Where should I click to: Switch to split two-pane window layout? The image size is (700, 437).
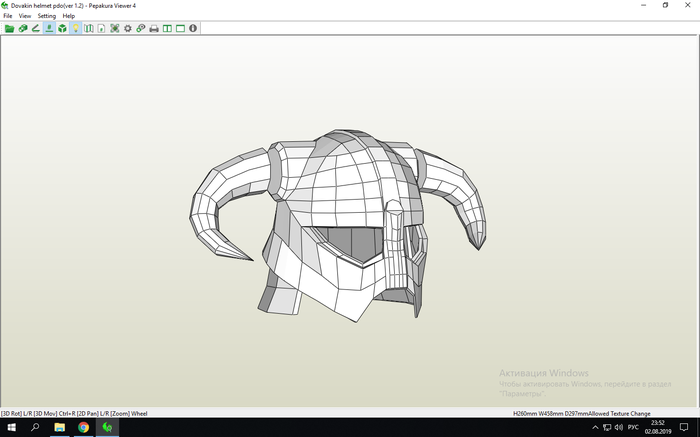click(166, 28)
